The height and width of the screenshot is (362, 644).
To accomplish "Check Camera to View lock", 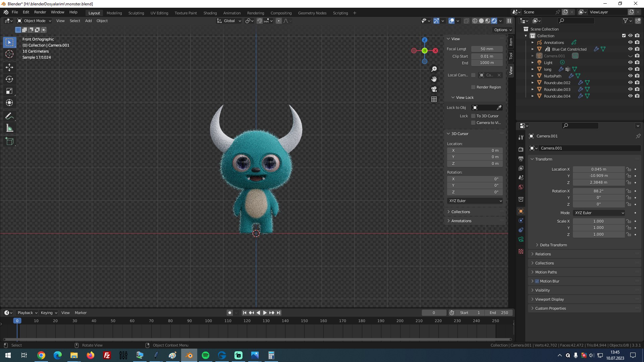I will pyautogui.click(x=473, y=123).
